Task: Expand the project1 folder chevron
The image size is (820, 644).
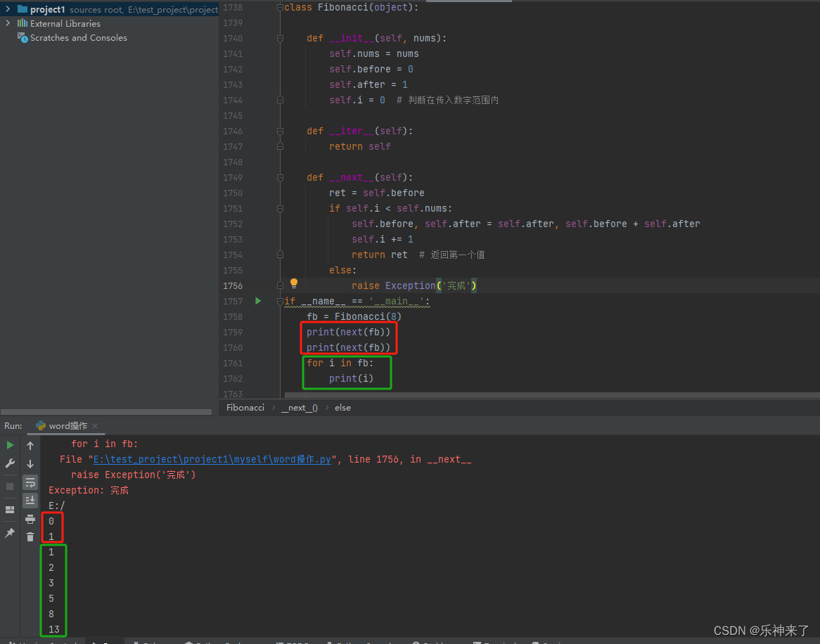Action: pyautogui.click(x=8, y=9)
